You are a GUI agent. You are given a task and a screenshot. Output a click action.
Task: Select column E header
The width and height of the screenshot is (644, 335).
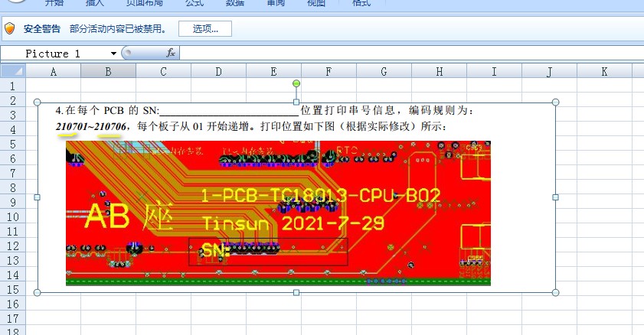tap(273, 71)
